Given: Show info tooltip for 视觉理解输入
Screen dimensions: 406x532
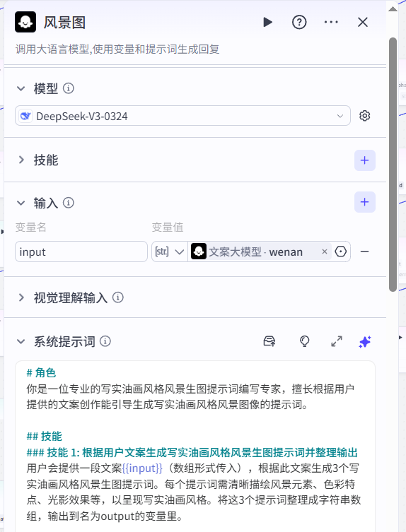Looking at the screenshot, I should point(118,297).
